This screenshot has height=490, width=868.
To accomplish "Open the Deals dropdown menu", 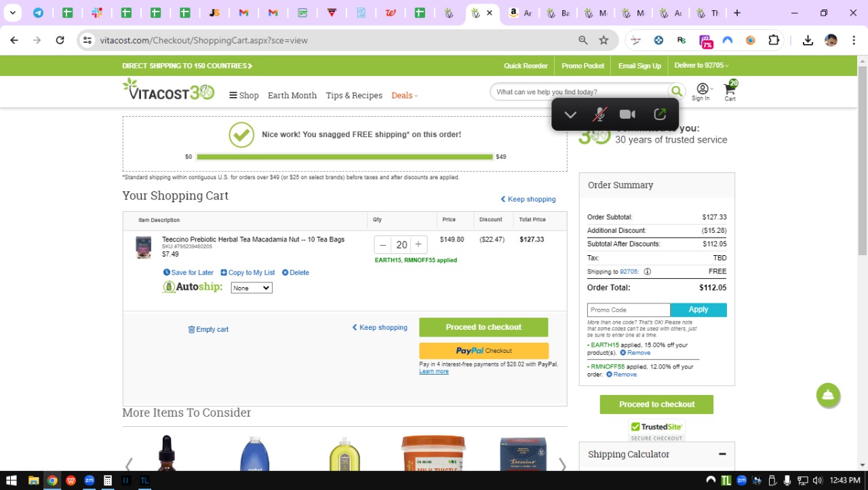I will coord(404,96).
